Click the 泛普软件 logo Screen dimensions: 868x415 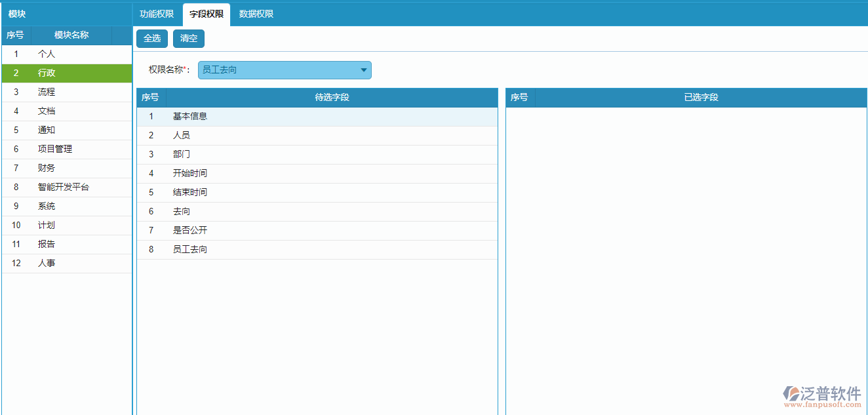(822, 395)
